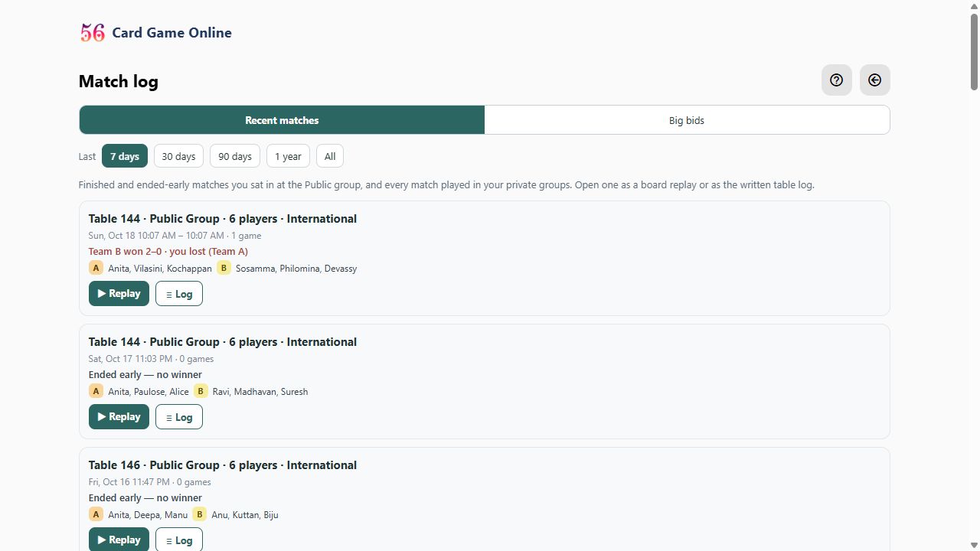Click the page's vertical scrollbar thumb
This screenshot has width=980, height=551.
(x=974, y=51)
